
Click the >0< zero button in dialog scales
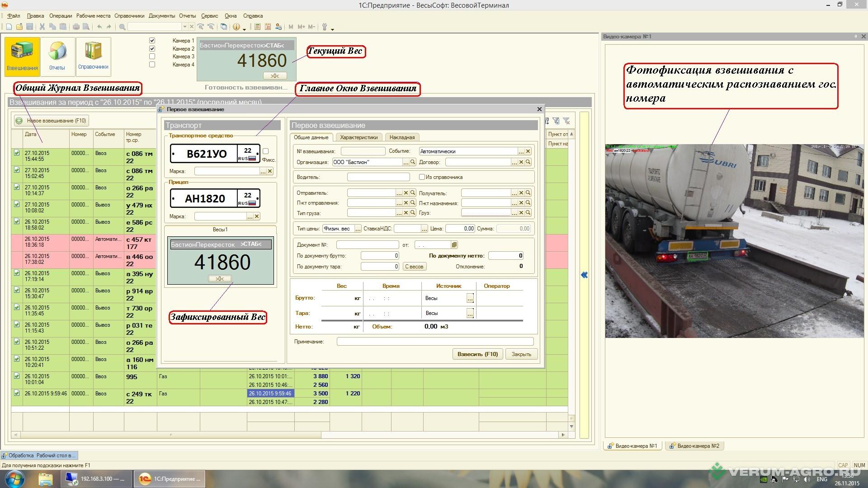coord(220,279)
